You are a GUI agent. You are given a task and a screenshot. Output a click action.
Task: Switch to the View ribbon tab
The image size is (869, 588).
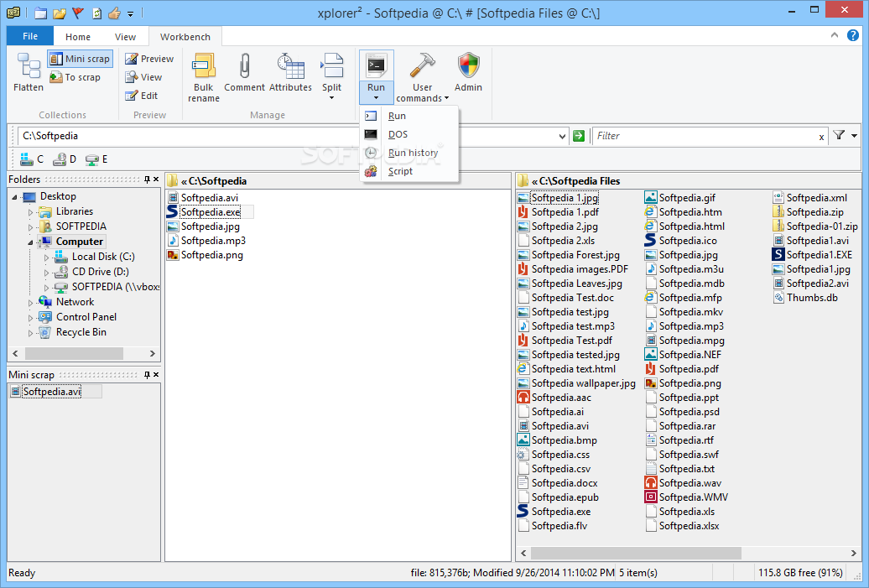125,37
